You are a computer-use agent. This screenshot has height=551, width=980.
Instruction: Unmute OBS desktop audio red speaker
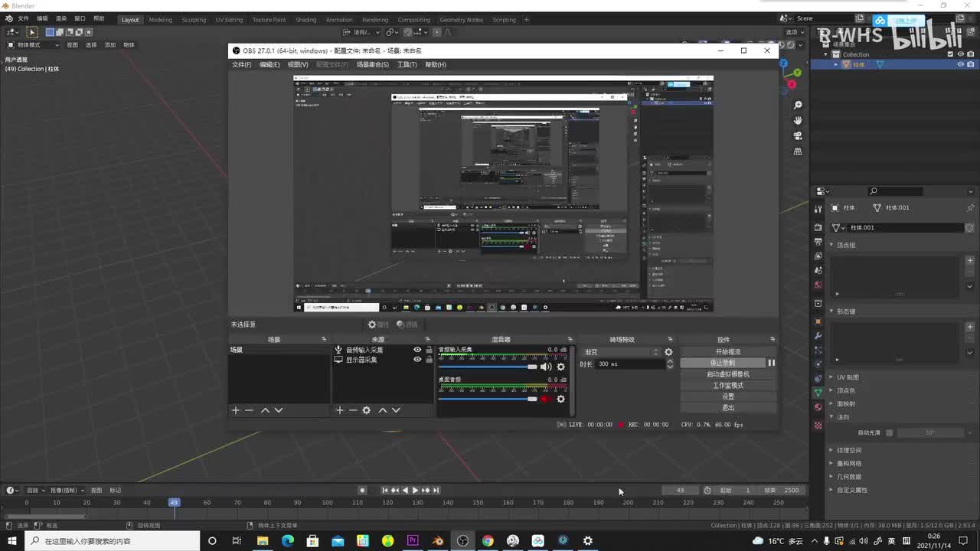tap(546, 399)
